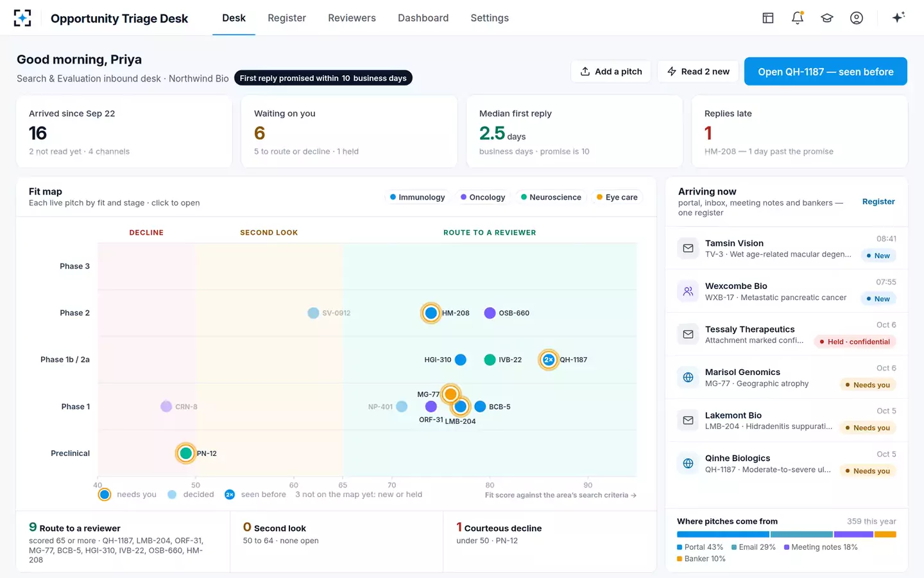Open the Reviewers tab
This screenshot has width=924, height=578.
click(352, 18)
